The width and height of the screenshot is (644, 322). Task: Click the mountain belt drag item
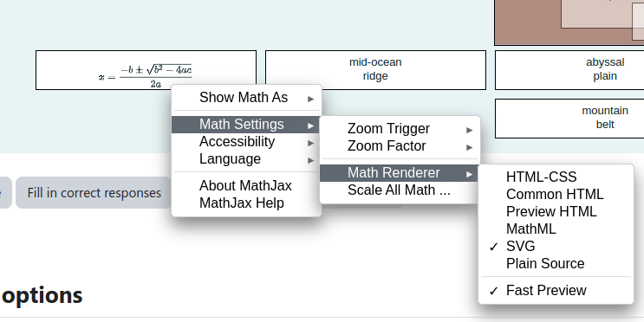pos(569,118)
